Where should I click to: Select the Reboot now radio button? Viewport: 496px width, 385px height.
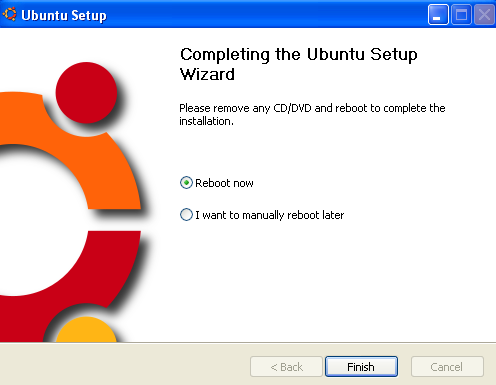pyautogui.click(x=186, y=183)
